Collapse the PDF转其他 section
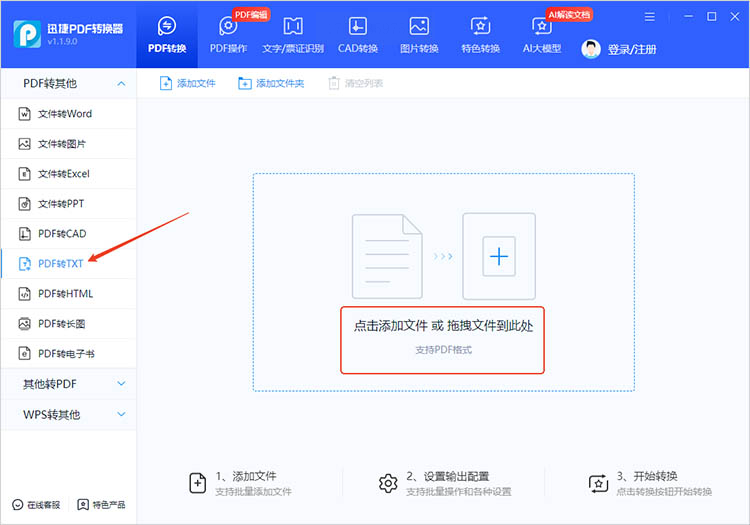The height and width of the screenshot is (525, 750). pyautogui.click(x=68, y=83)
